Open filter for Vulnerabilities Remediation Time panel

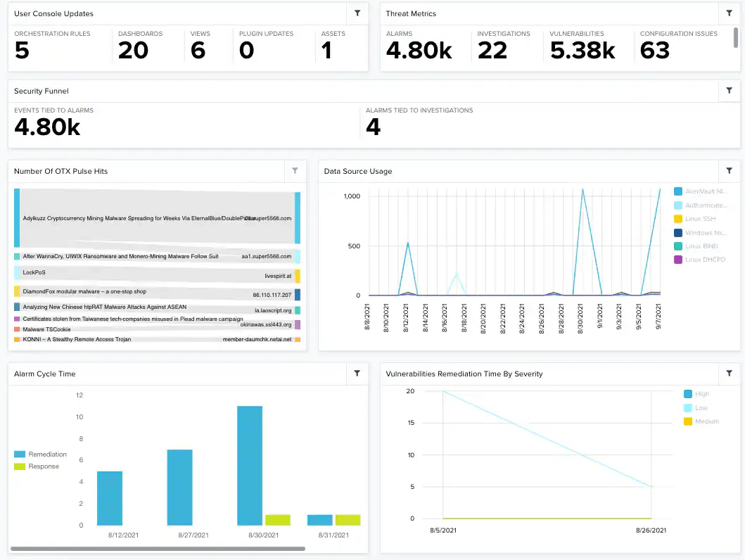click(729, 374)
